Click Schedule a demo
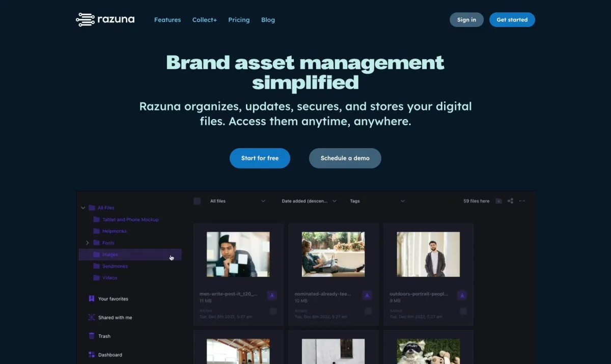The image size is (611, 364). 345,158
